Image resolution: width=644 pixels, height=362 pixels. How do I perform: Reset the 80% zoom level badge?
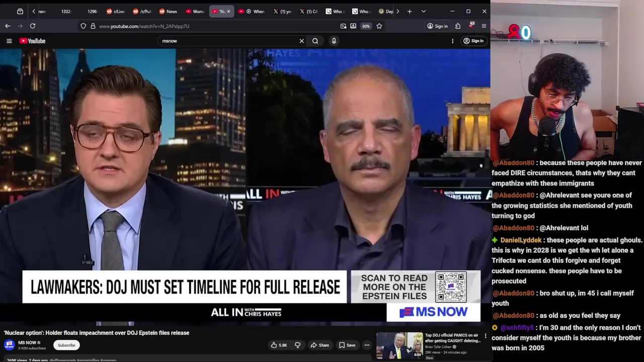(x=366, y=26)
